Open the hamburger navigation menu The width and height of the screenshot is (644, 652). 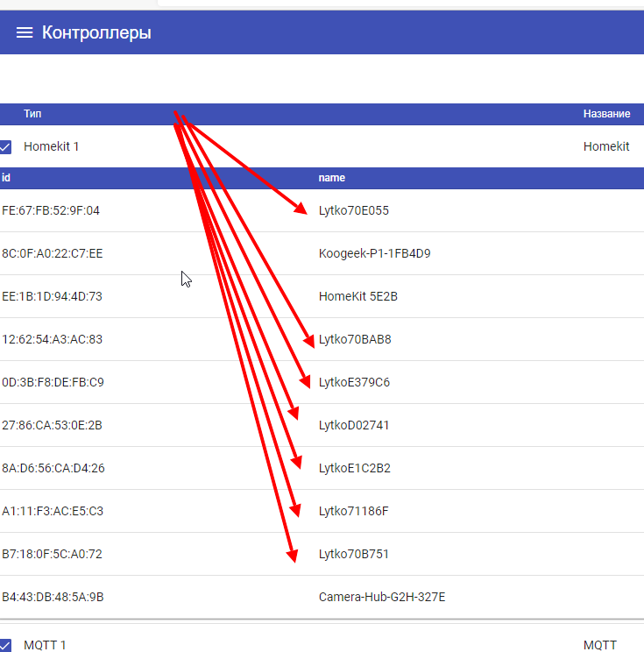click(x=25, y=32)
